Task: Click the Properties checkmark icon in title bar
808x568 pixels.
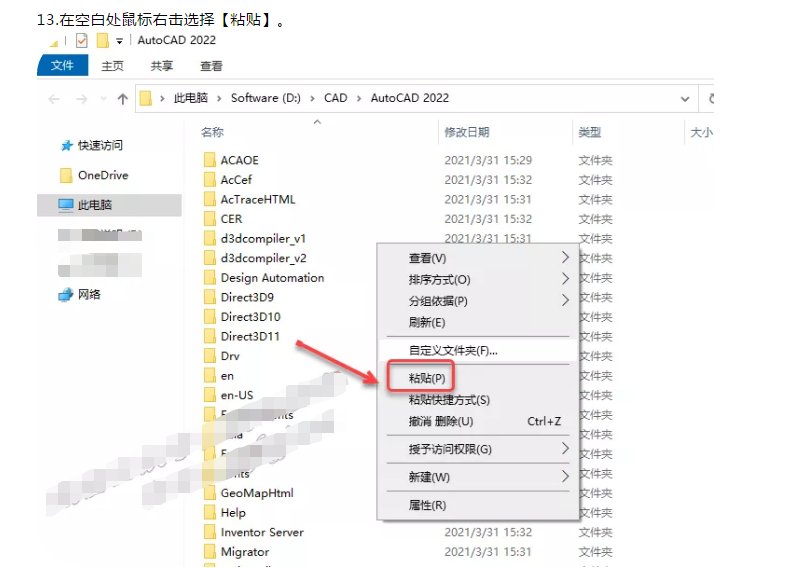Action: coord(81,40)
